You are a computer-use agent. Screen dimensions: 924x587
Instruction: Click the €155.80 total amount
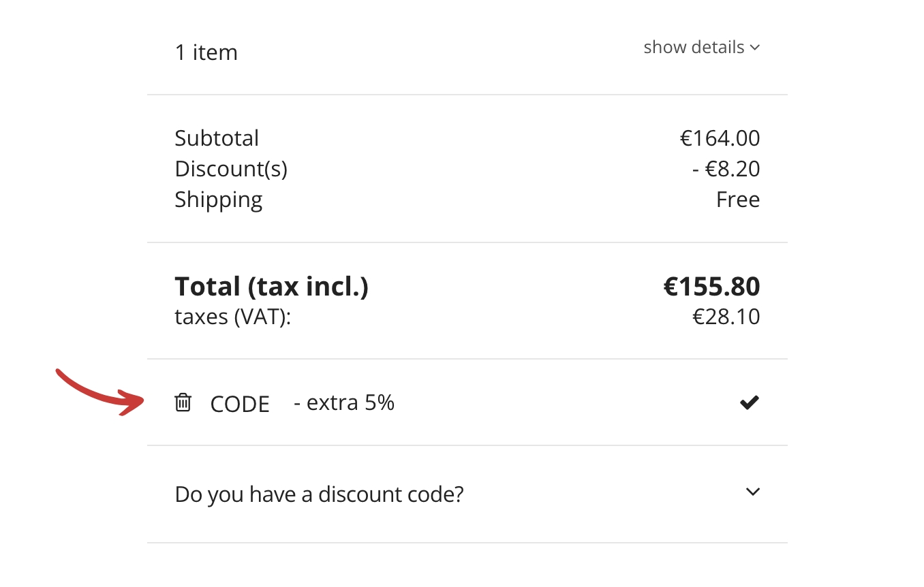tap(711, 287)
